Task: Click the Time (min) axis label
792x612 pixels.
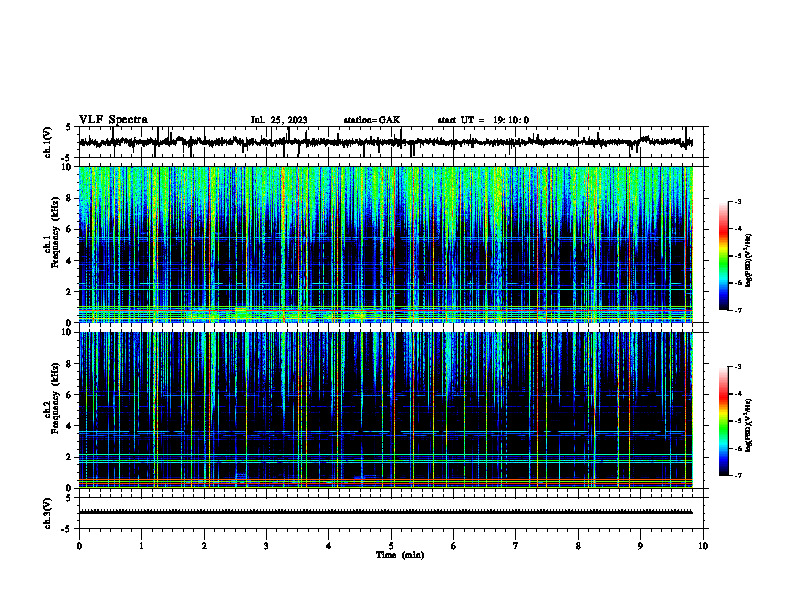Action: tap(400, 555)
